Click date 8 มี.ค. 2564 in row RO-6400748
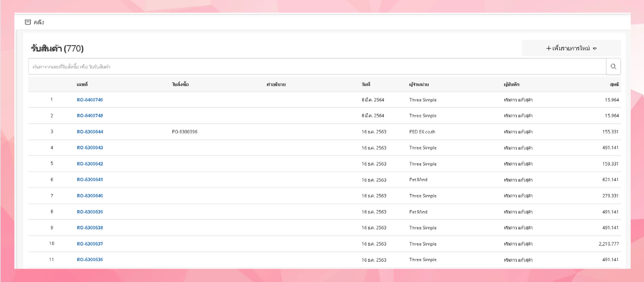This screenshot has width=644, height=282. [x=373, y=115]
